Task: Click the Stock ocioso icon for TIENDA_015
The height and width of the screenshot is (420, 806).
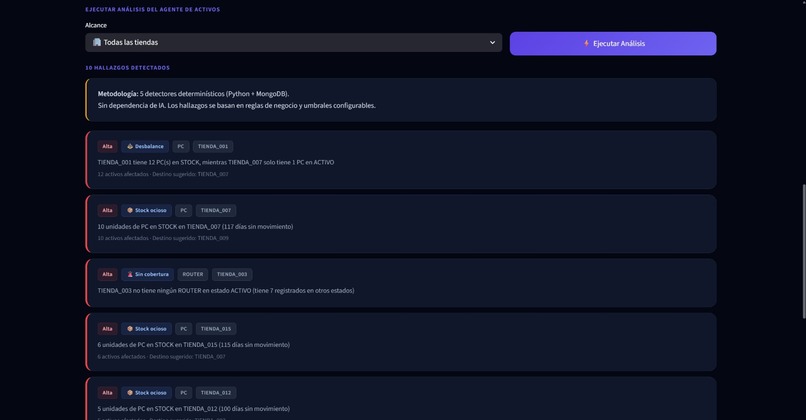Action: [x=130, y=329]
